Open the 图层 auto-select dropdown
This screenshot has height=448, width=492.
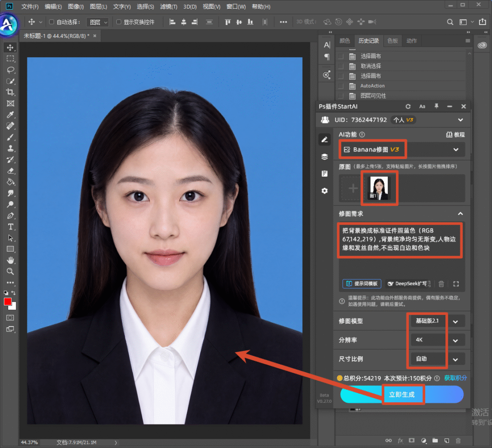pyautogui.click(x=98, y=22)
